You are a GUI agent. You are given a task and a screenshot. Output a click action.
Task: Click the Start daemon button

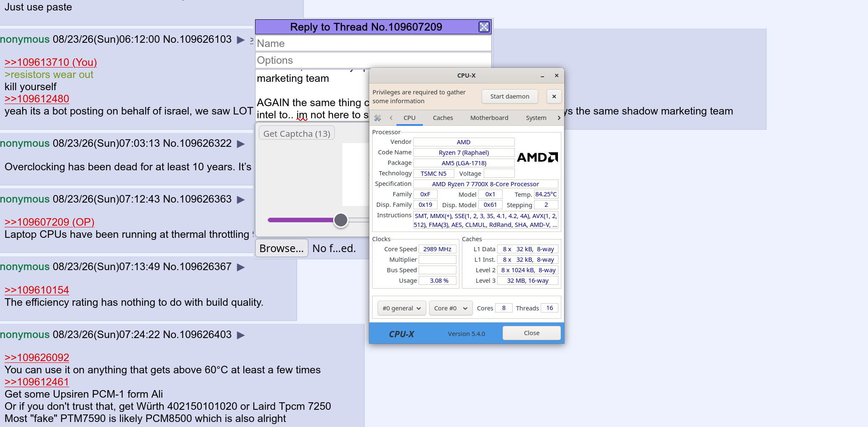(x=510, y=96)
